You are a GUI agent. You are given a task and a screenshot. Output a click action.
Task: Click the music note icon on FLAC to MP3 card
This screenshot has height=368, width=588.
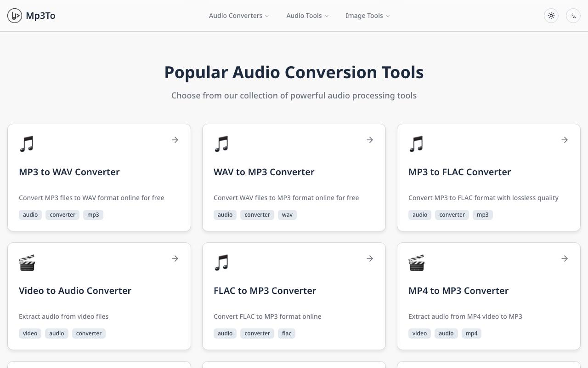221,263
